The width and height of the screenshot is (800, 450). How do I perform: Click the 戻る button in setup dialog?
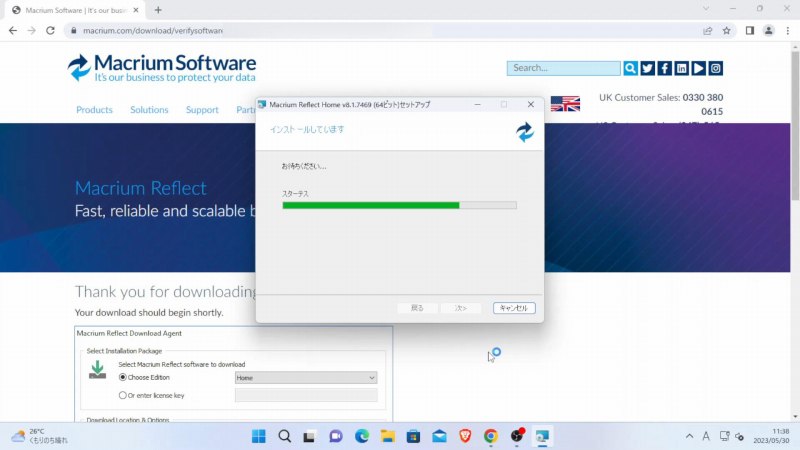[x=417, y=308]
